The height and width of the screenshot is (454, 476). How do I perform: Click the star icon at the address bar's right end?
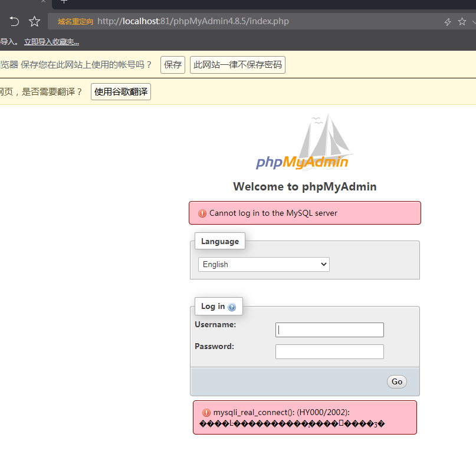point(462,22)
